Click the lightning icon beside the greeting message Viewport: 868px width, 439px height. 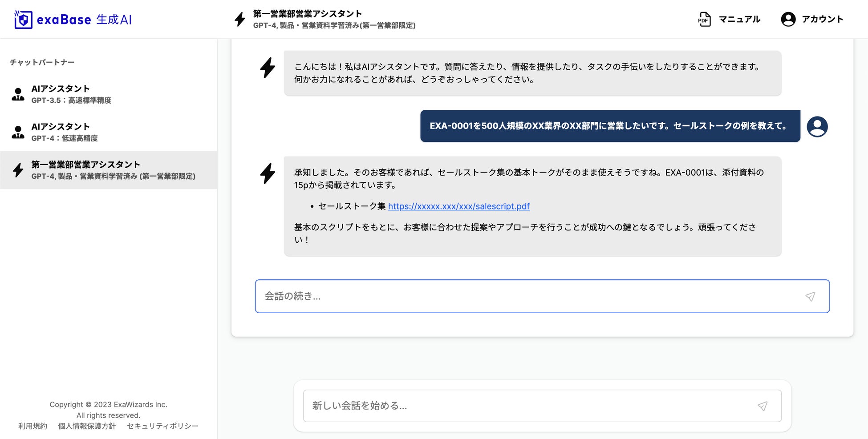tap(268, 68)
